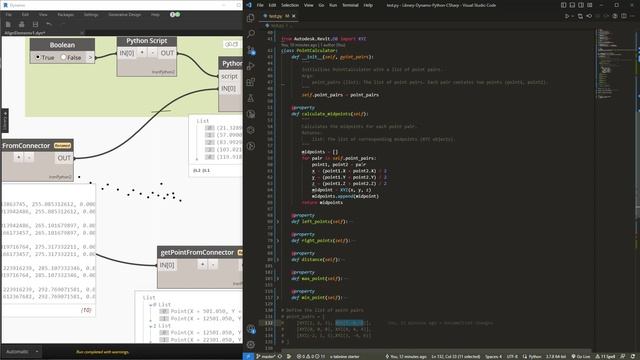Open the Generative Design menu in Dynamo
Image resolution: width=640 pixels, height=360 pixels.
[x=124, y=14]
